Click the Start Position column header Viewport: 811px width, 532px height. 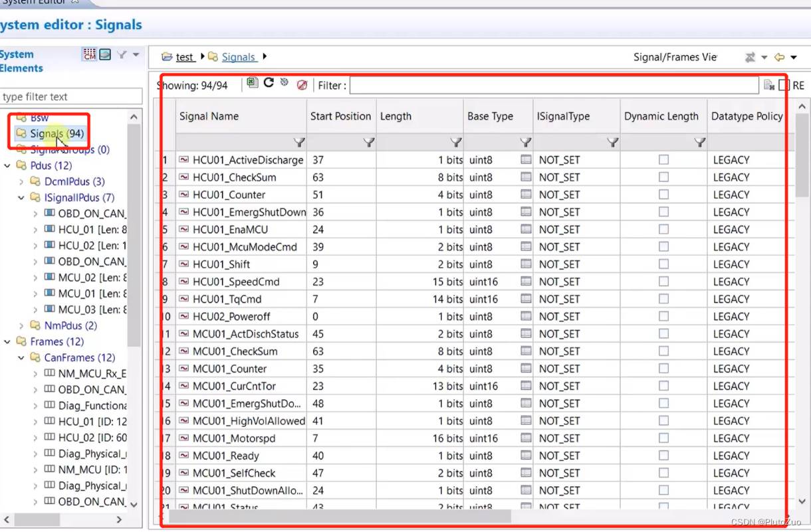tap(340, 116)
